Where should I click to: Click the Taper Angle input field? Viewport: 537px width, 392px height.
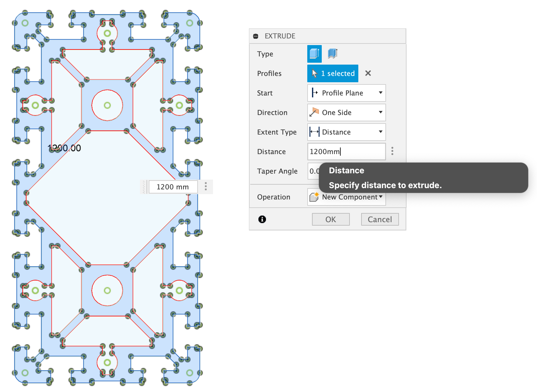pyautogui.click(x=313, y=171)
